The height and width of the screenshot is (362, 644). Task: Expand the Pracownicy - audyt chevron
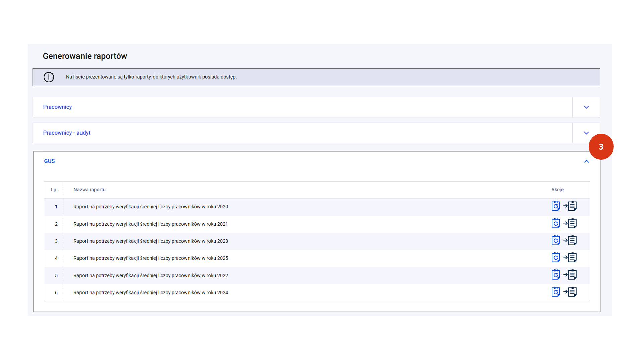click(x=586, y=133)
